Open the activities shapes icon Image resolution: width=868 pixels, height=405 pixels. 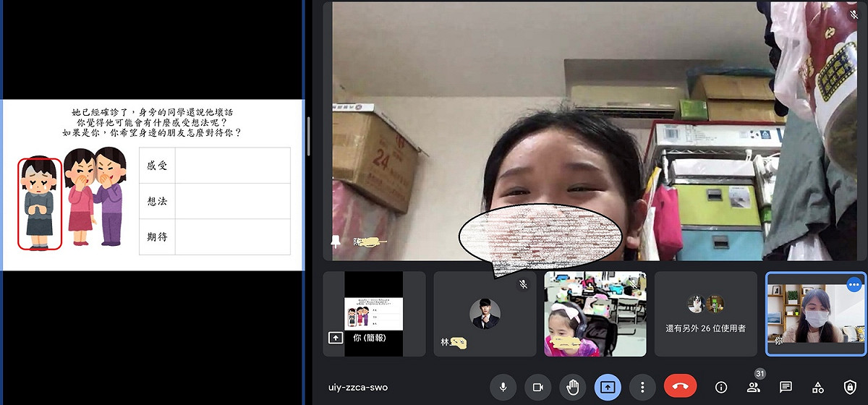tap(818, 387)
